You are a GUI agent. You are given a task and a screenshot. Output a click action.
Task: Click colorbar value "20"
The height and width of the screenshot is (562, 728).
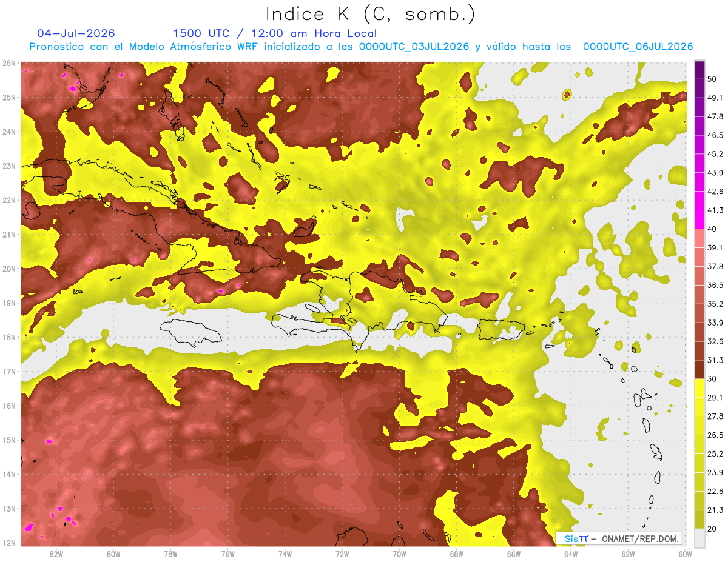pos(712,529)
